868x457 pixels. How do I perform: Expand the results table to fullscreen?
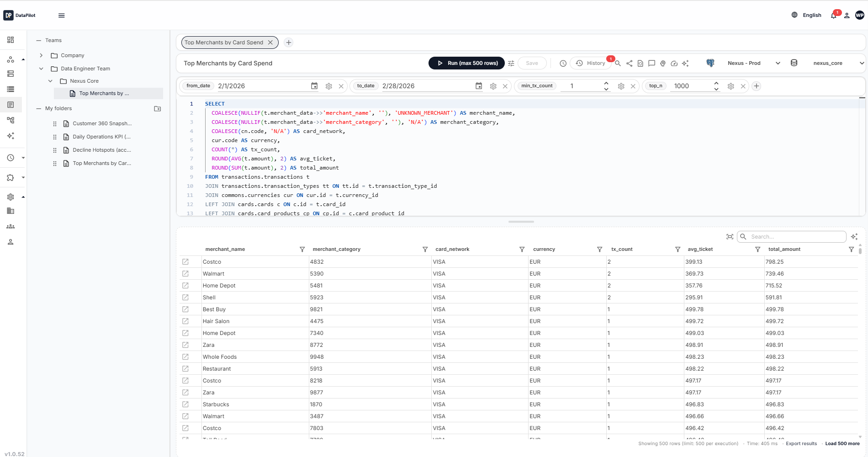[730, 236]
